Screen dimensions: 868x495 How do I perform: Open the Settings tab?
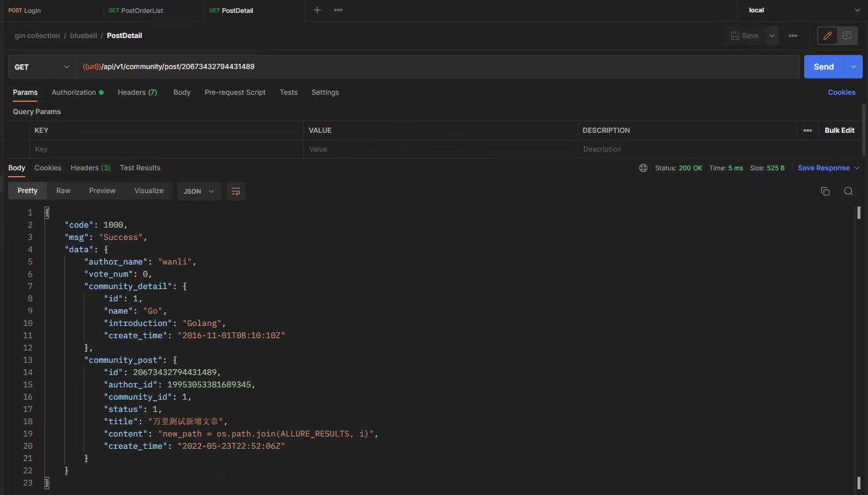click(325, 92)
